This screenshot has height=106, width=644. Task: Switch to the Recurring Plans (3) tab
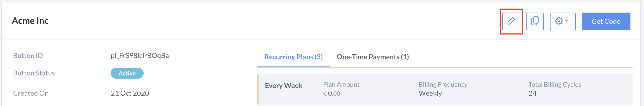point(293,57)
